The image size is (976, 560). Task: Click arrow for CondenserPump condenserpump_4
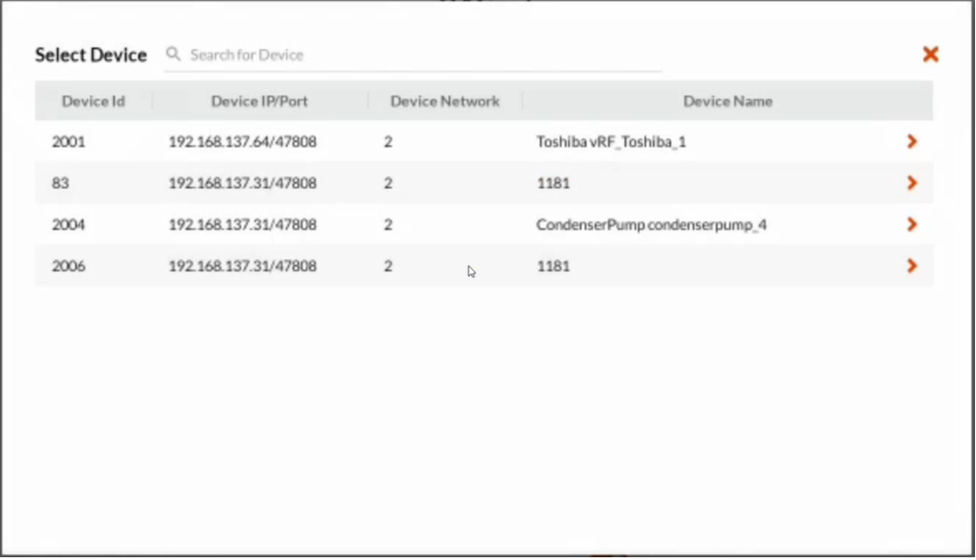coord(912,224)
